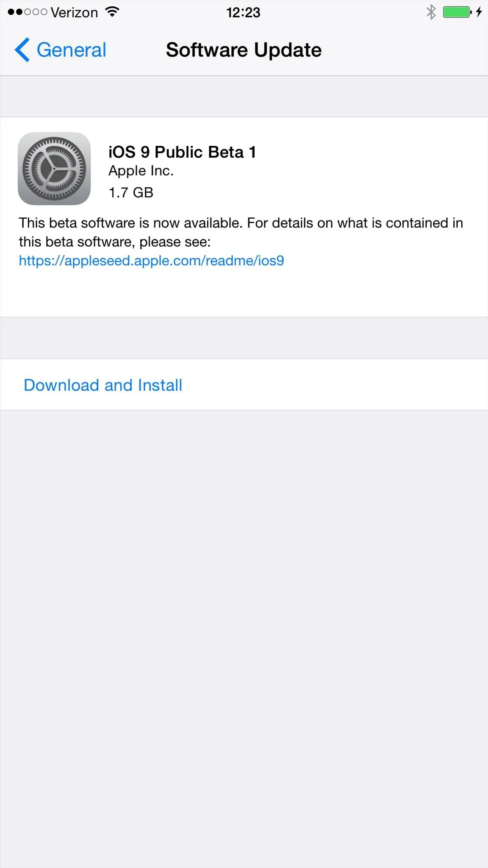Tap Download and Install
The image size is (488, 868).
(x=103, y=385)
